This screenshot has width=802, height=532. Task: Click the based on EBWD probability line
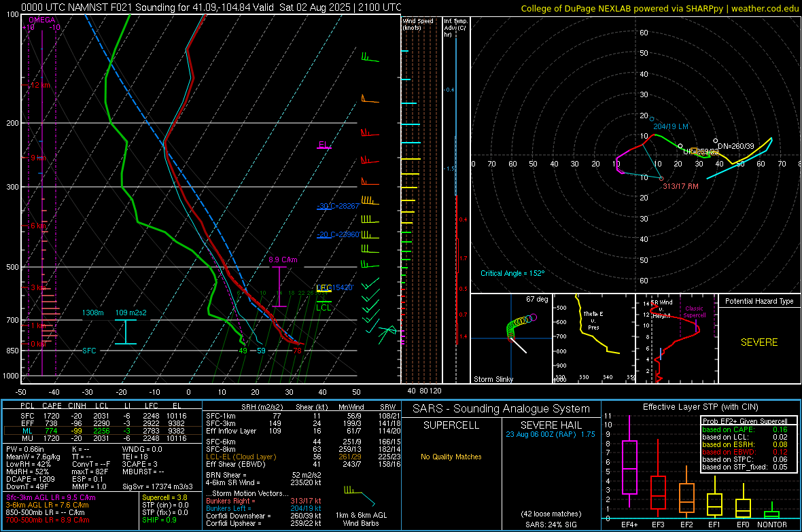click(745, 452)
